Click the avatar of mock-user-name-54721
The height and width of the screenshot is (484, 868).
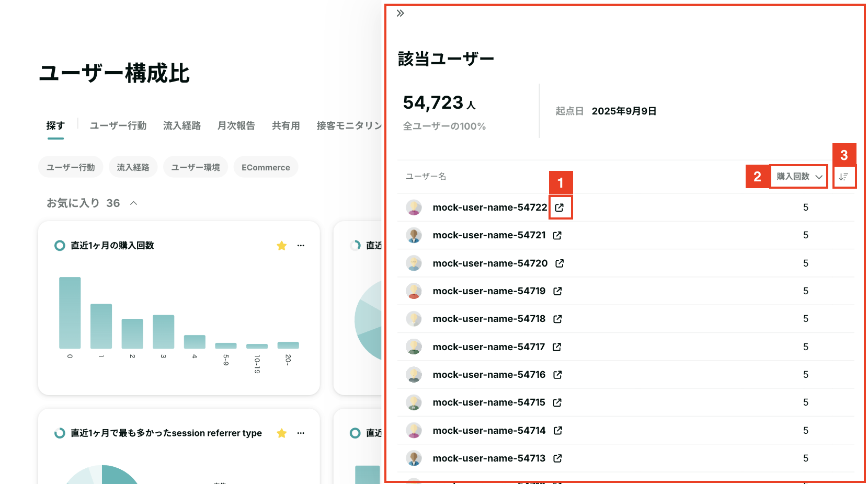(414, 235)
